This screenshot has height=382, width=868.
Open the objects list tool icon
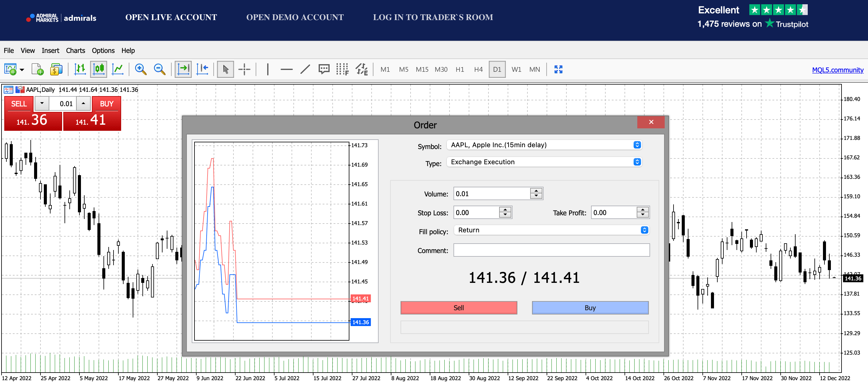pyautogui.click(x=362, y=69)
